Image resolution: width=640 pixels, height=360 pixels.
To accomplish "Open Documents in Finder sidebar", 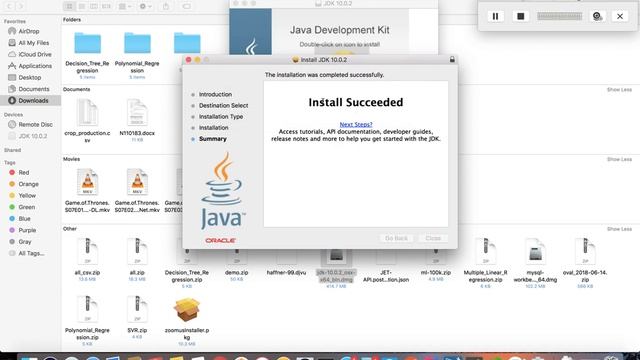I will click(33, 89).
